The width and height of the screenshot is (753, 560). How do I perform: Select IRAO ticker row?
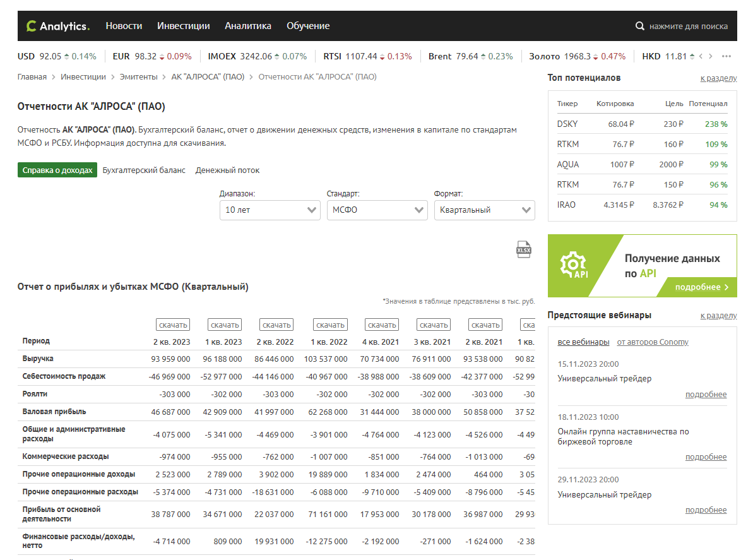642,205
